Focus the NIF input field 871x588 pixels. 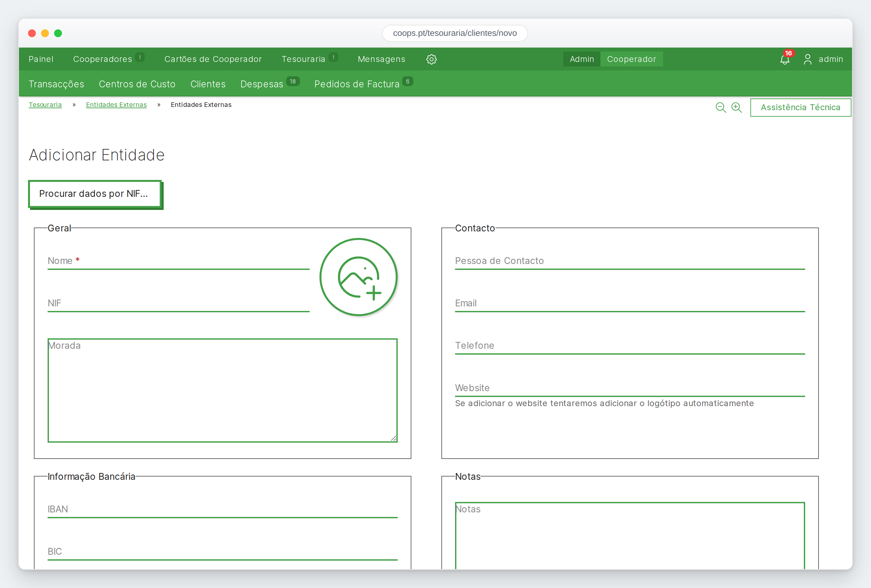(178, 303)
